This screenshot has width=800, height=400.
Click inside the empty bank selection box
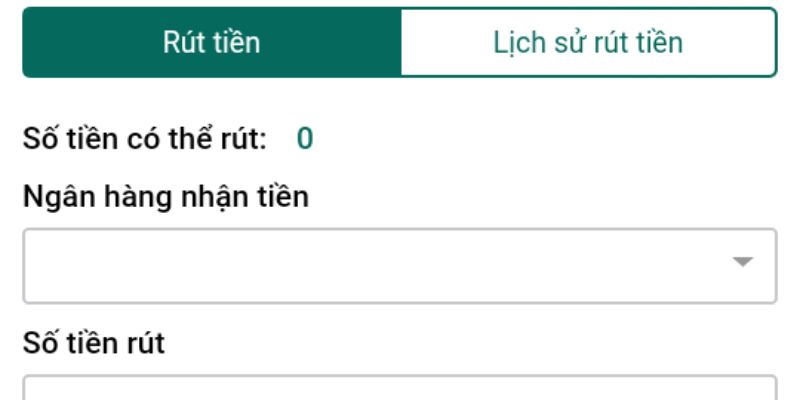click(x=370, y=266)
